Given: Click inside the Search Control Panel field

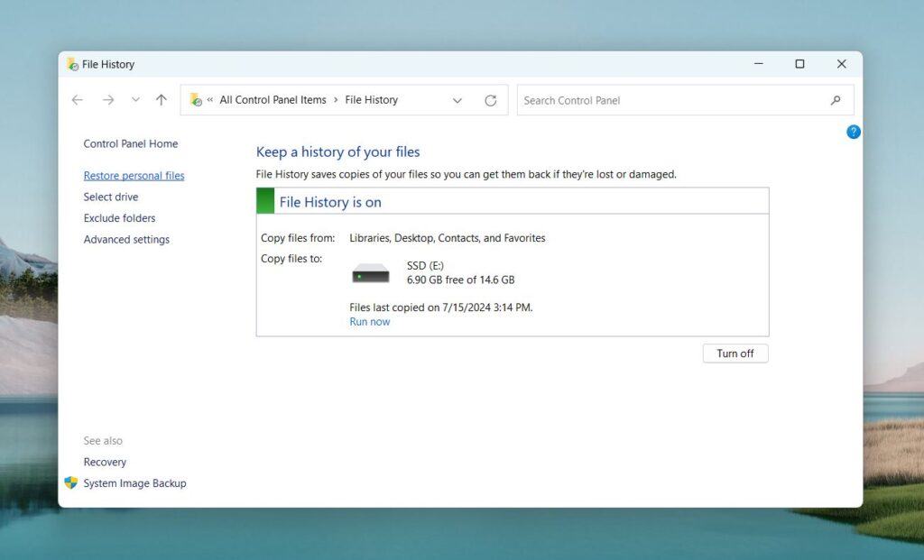Looking at the screenshot, I should coord(632,100).
